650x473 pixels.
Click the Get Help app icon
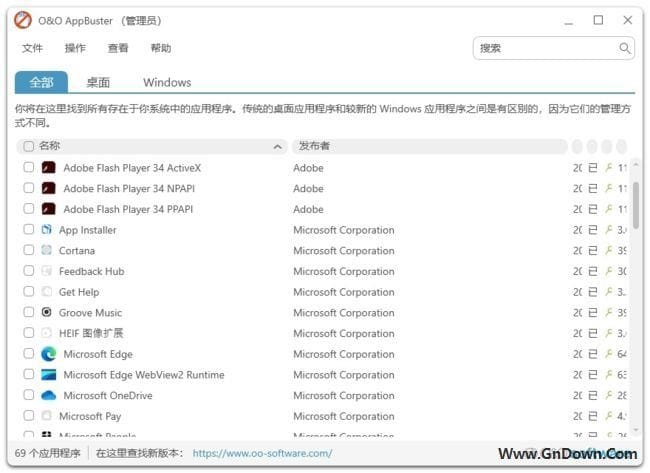(46, 291)
